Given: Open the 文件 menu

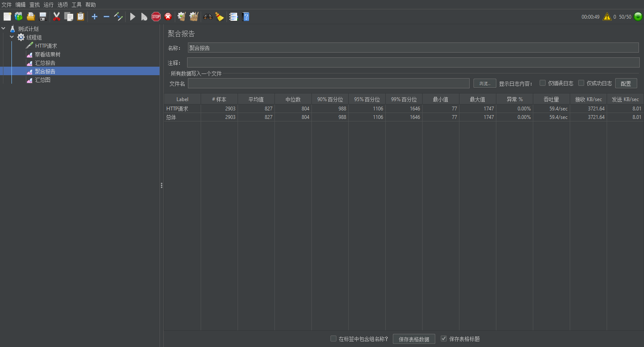Looking at the screenshot, I should (7, 5).
